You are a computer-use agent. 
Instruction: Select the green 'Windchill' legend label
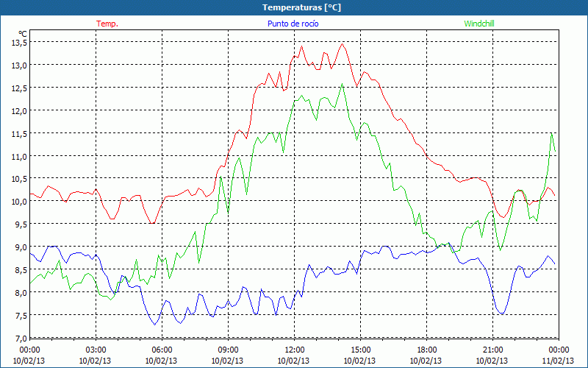point(479,24)
